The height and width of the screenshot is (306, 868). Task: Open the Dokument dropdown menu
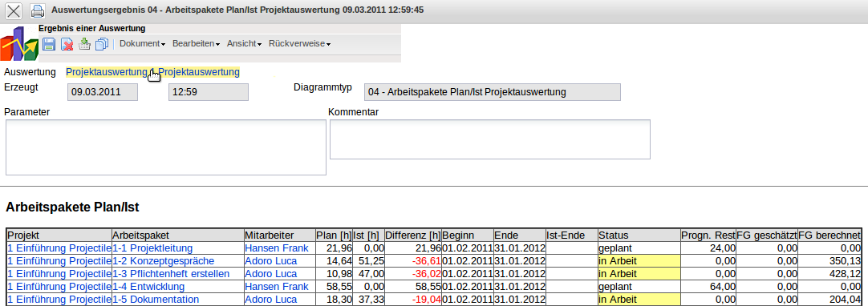click(142, 43)
